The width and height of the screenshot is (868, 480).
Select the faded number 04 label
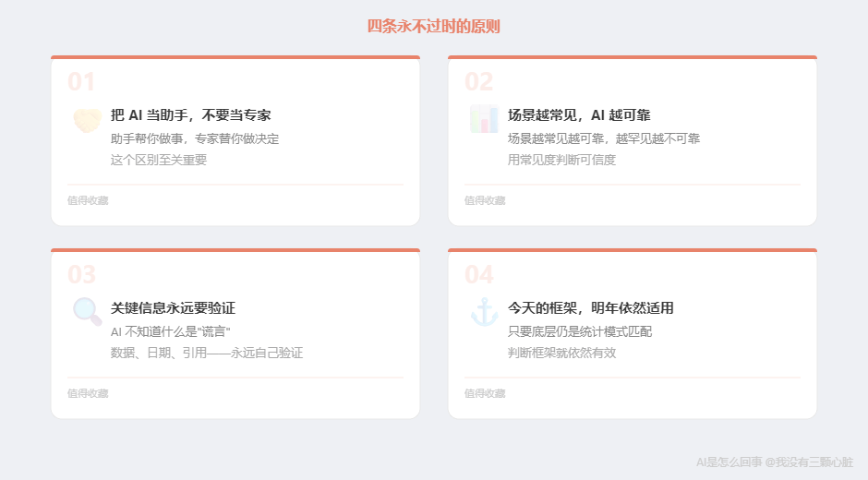coord(478,274)
